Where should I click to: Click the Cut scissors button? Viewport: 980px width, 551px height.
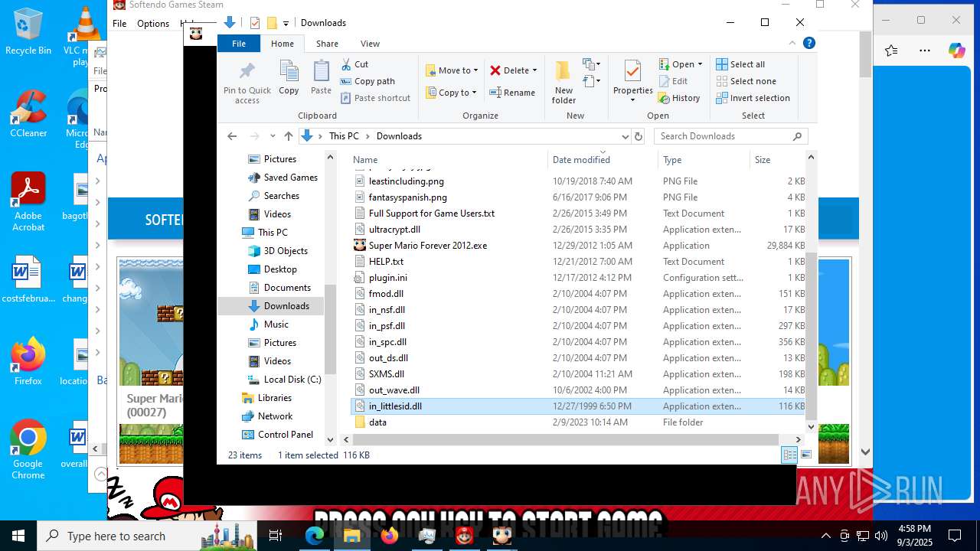354,64
